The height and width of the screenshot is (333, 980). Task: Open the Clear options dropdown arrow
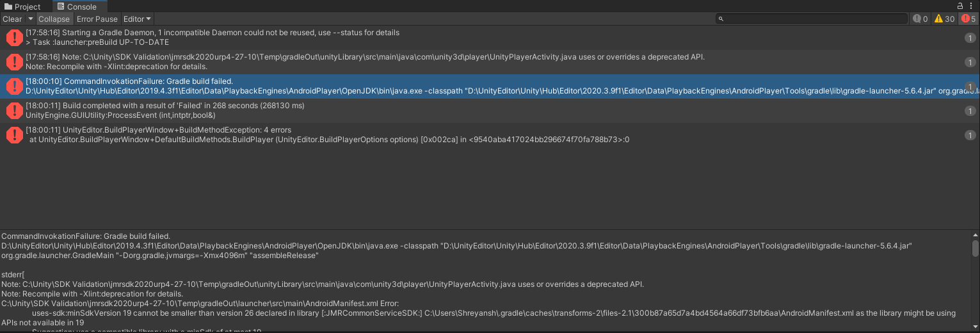[x=30, y=19]
